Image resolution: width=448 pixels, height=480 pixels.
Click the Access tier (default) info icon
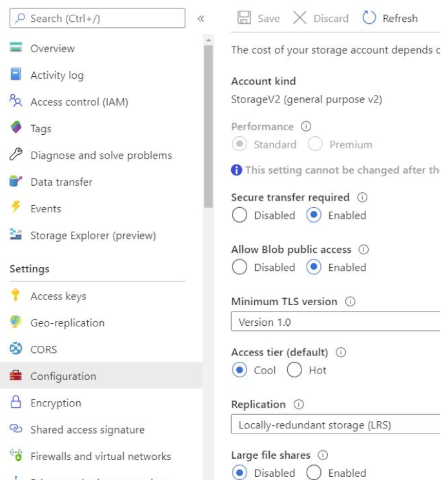(x=341, y=352)
